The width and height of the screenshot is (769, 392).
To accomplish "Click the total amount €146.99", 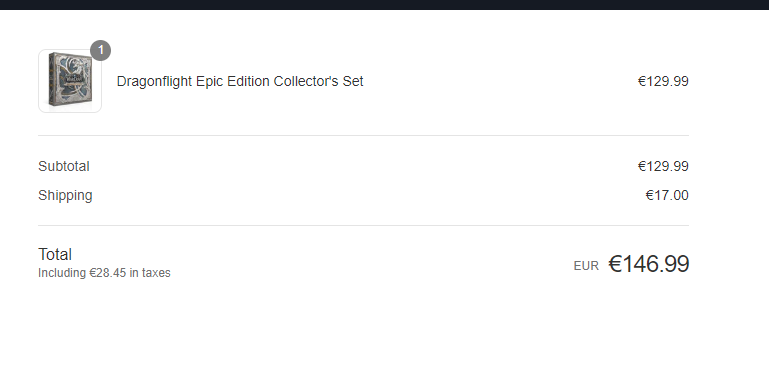I will click(649, 264).
